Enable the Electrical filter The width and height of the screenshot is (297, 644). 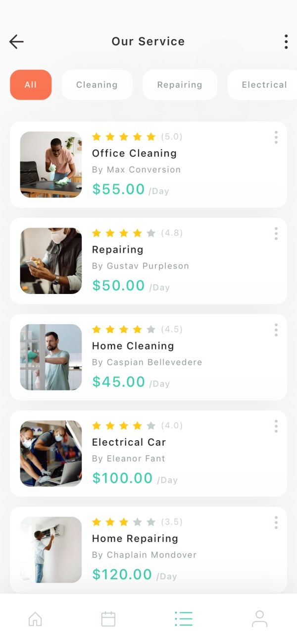(x=264, y=85)
